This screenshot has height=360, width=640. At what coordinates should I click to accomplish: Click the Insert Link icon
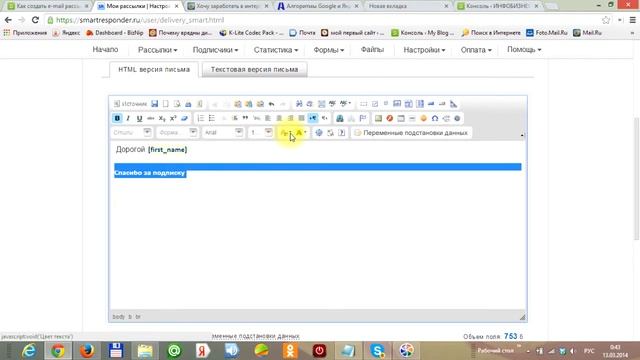coord(340,118)
